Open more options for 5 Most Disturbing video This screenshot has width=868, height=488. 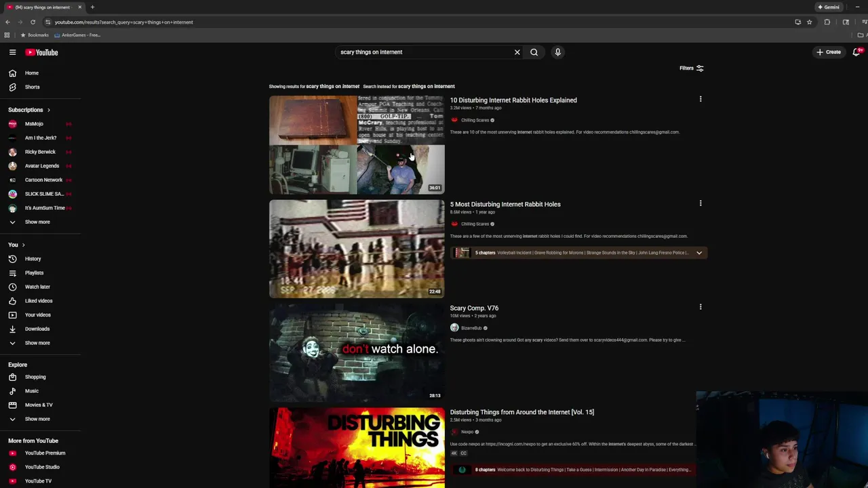[x=701, y=203]
